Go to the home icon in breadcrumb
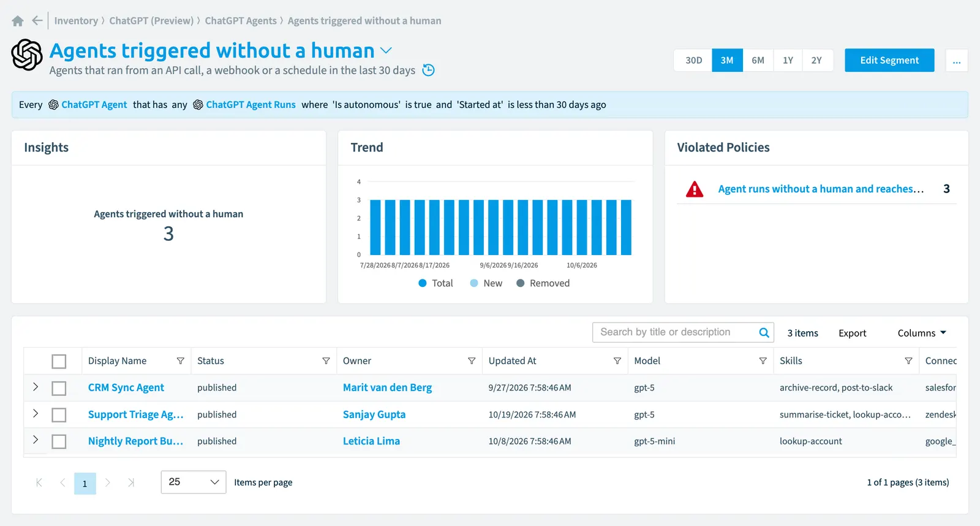Image resolution: width=980 pixels, height=526 pixels. point(18,21)
